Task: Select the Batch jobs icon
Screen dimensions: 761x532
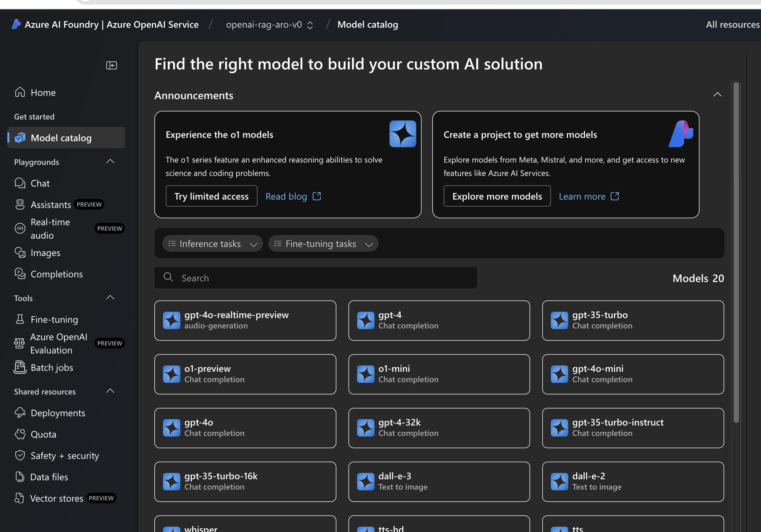Action: click(20, 366)
